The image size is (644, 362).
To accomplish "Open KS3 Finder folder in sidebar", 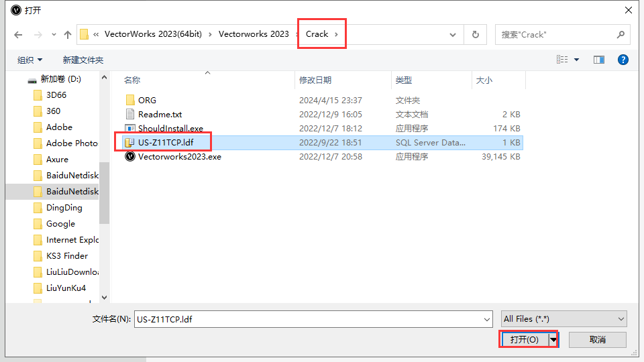I will pos(67,255).
